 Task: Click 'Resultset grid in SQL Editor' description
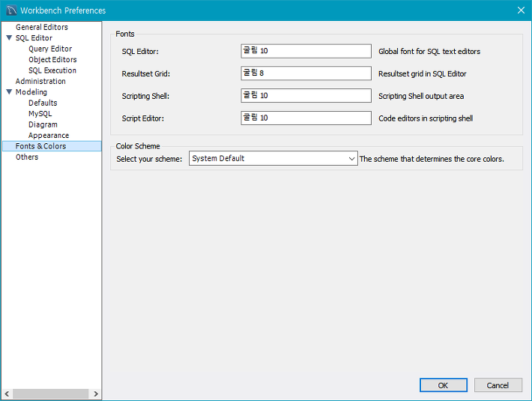click(422, 73)
